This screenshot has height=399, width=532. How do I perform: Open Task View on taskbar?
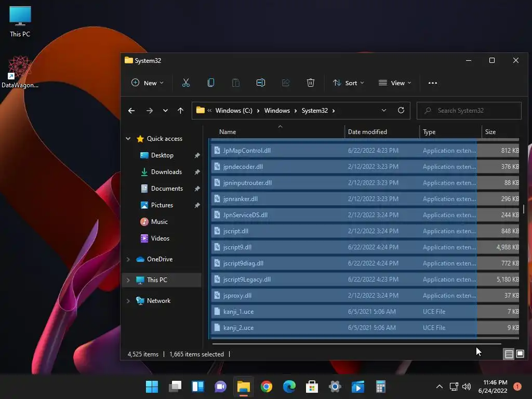(175, 387)
